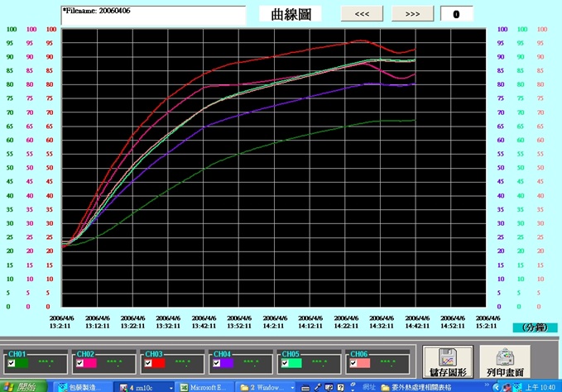The height and width of the screenshot is (392, 562).
Task: Click the CH02 pink color swatch
Action: [x=90, y=363]
